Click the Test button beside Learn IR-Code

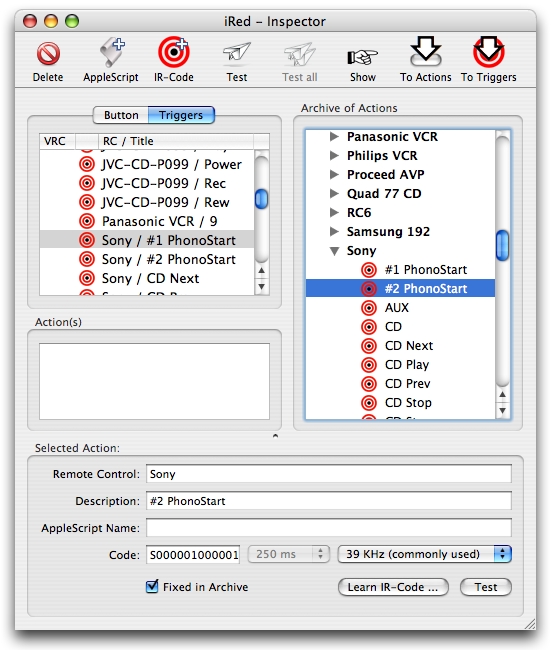pyautogui.click(x=486, y=587)
